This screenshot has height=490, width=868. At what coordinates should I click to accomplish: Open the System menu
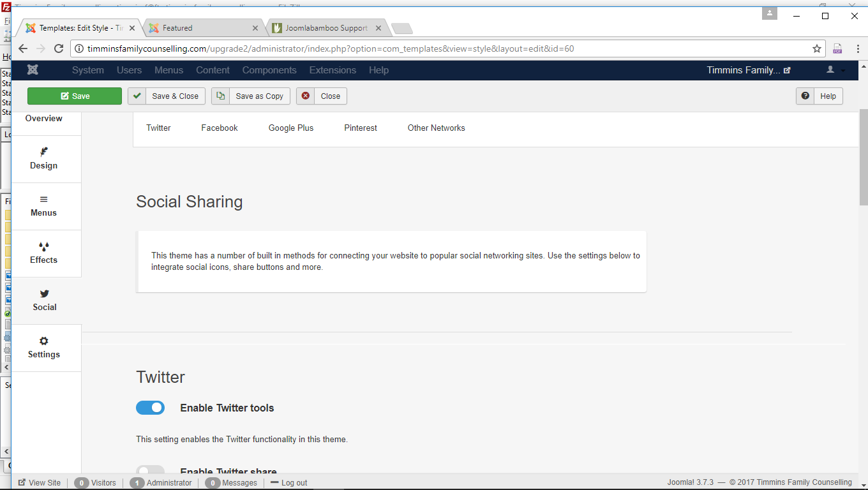click(88, 70)
